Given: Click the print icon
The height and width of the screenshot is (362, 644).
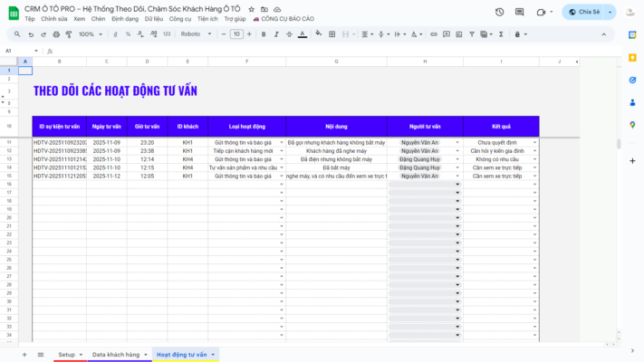Looking at the screenshot, I should click(x=56, y=33).
